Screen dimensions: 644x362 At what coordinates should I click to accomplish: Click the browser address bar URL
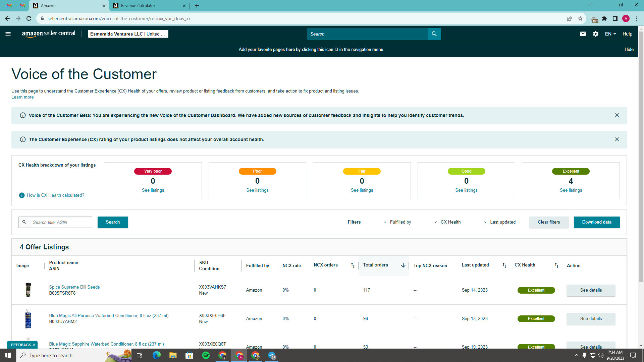tap(119, 18)
